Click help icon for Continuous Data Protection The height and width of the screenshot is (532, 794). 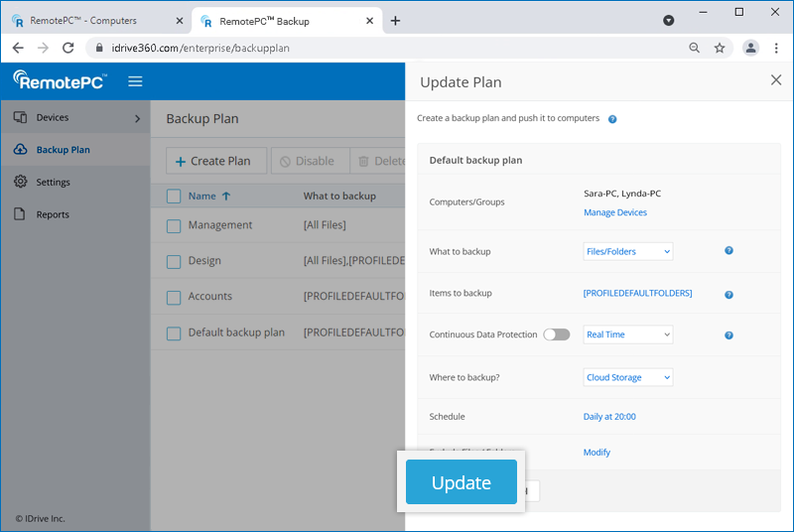click(728, 335)
